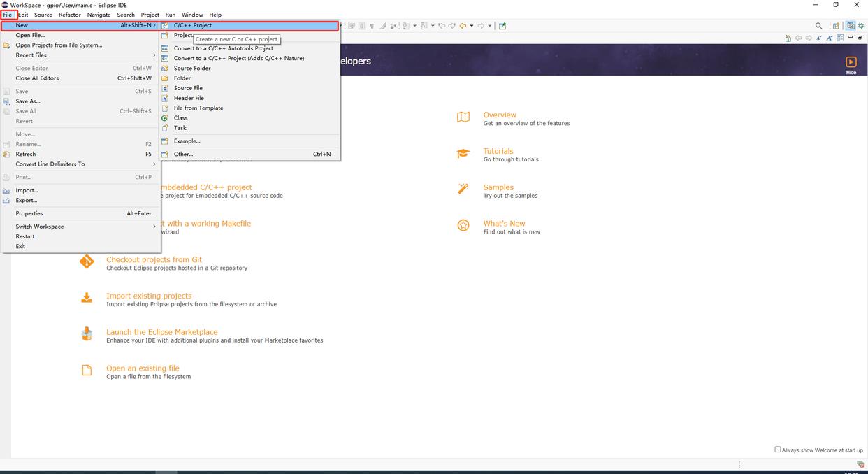Click Open Projects from File System...
The image size is (868, 474).
81,45
